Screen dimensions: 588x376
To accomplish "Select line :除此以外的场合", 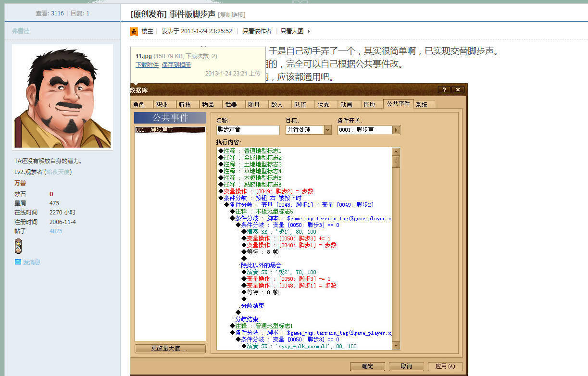I will (260, 265).
